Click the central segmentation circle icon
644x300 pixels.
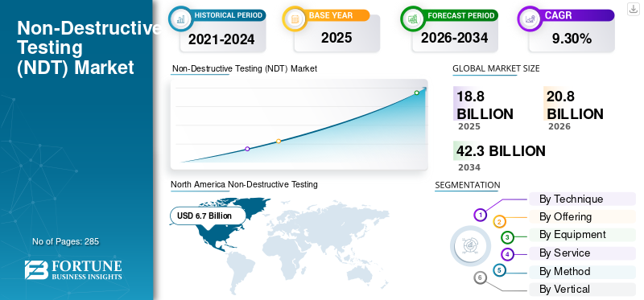click(x=470, y=246)
